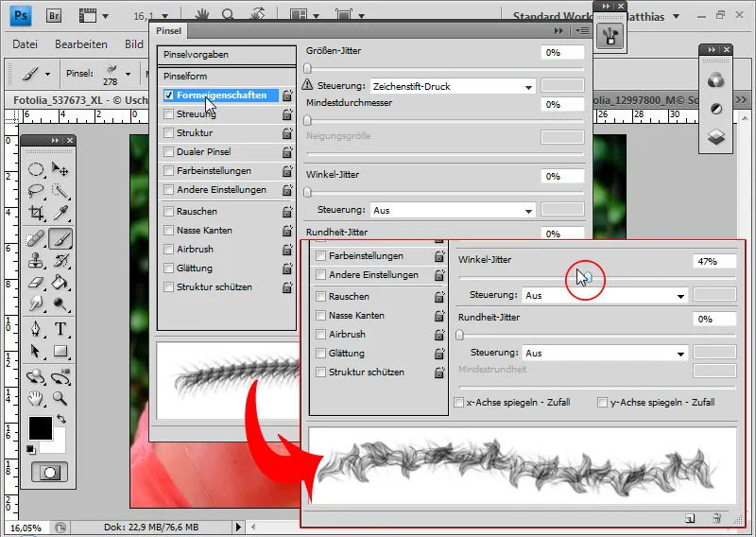This screenshot has height=537, width=756.
Task: Reset to default black and white colors
Action: [x=31, y=450]
